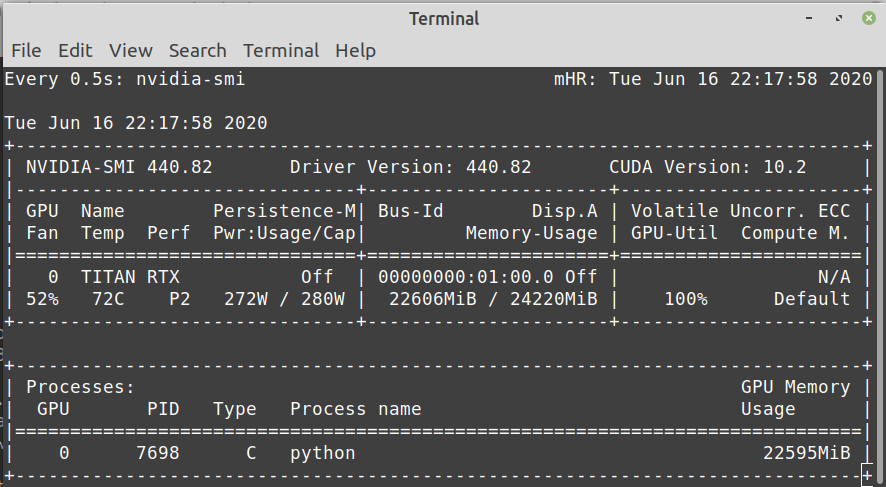Click 'Pwr:Usage/Cap' column header
The image size is (886, 487).
(285, 233)
